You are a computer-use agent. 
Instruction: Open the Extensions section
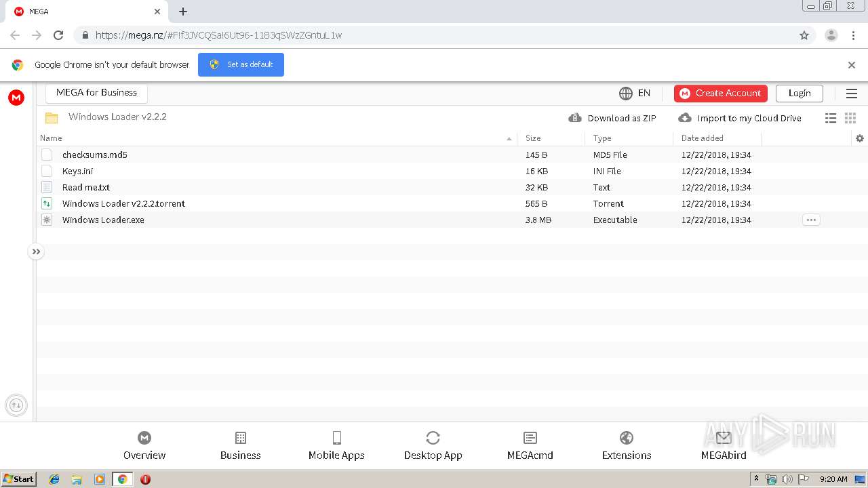(x=627, y=446)
